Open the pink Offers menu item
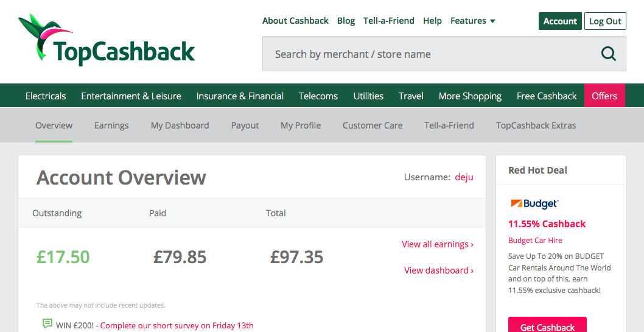The image size is (644, 332). point(604,96)
